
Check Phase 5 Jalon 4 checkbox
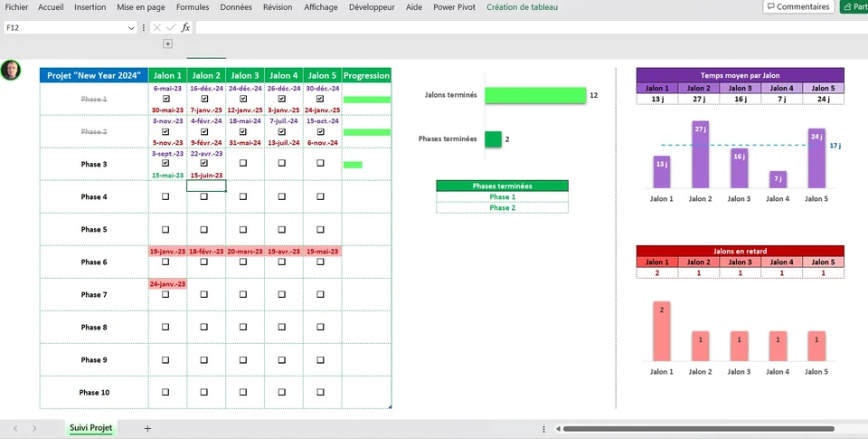click(282, 229)
